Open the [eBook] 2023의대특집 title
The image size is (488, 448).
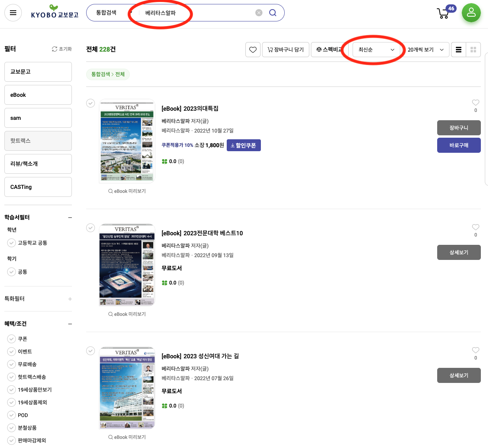tap(190, 109)
